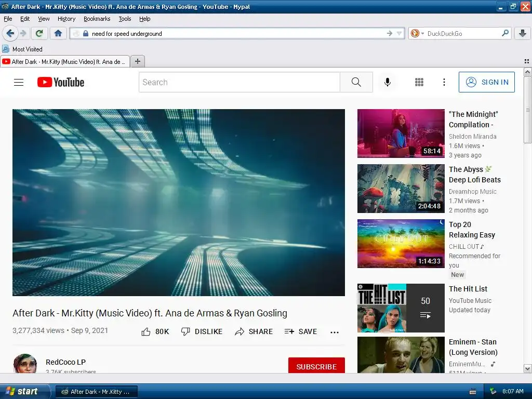Screen dimensions: 532x399
Task: Open more actions ellipsis below video
Action: click(335, 332)
